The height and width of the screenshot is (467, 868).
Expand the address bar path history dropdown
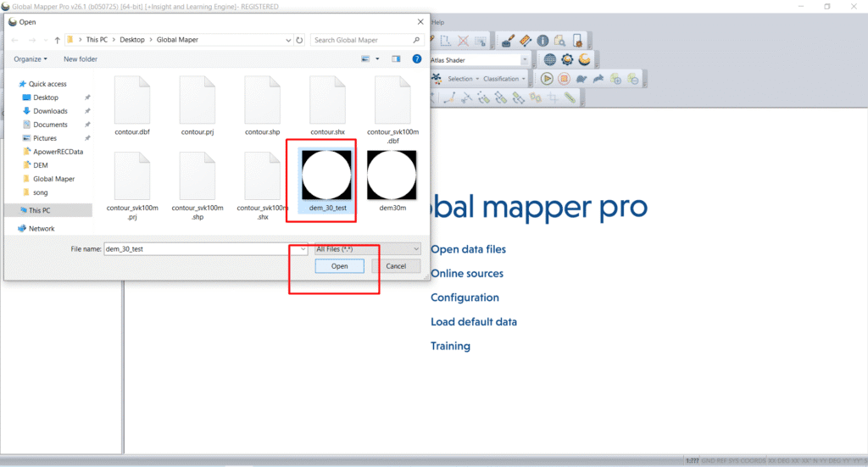click(x=288, y=40)
